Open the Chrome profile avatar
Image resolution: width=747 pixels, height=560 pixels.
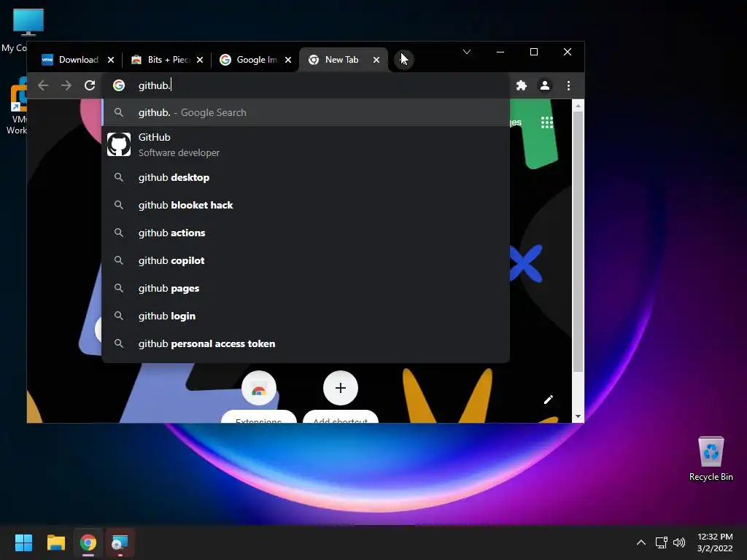pyautogui.click(x=544, y=85)
